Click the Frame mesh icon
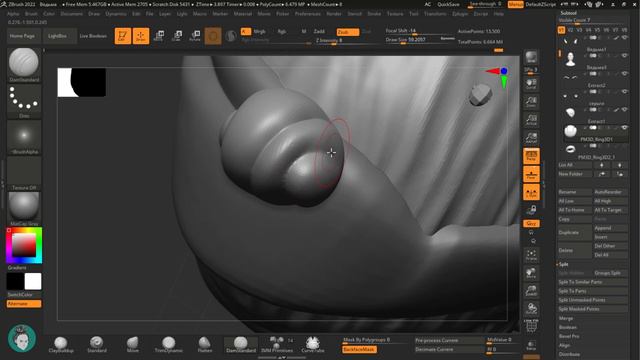The height and width of the screenshot is (360, 640). [x=531, y=256]
